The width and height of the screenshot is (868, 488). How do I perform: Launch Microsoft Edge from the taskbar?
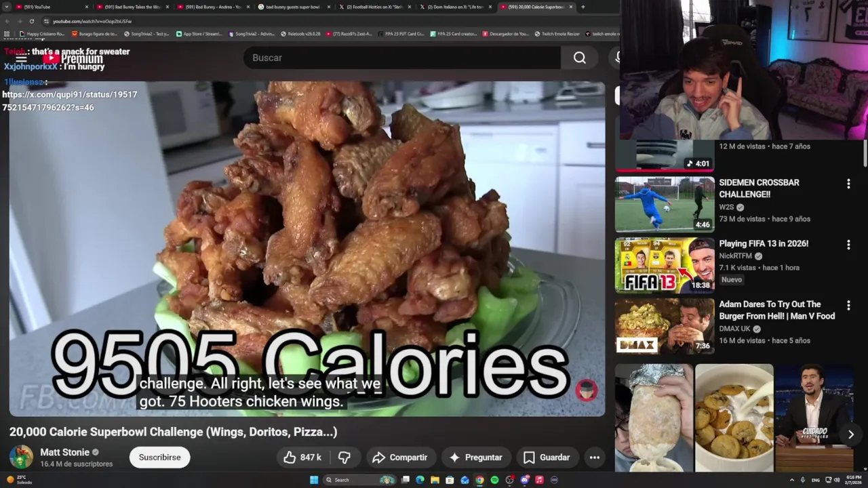coord(420,480)
